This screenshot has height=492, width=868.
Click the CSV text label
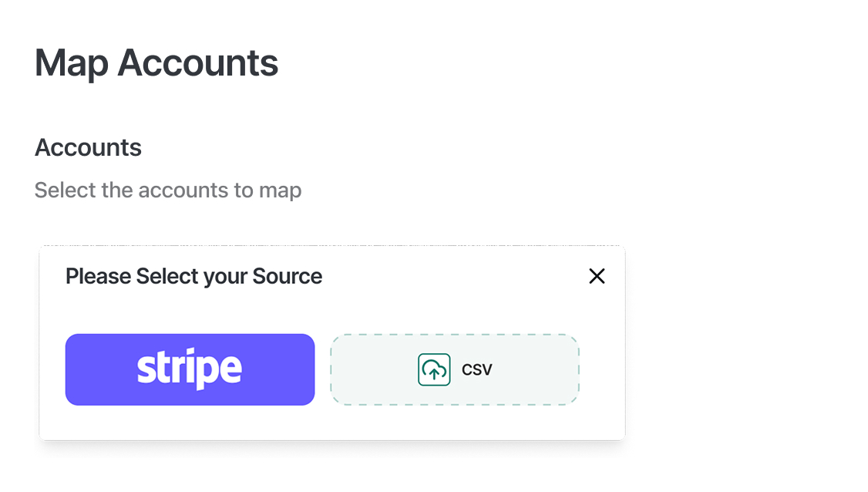476,369
